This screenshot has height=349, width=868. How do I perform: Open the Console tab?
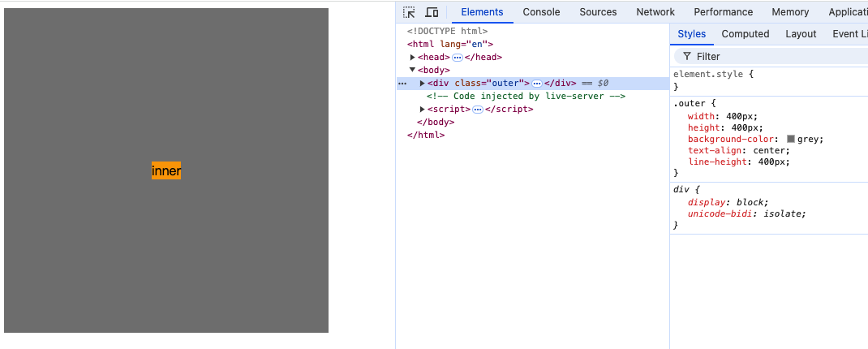tap(542, 12)
